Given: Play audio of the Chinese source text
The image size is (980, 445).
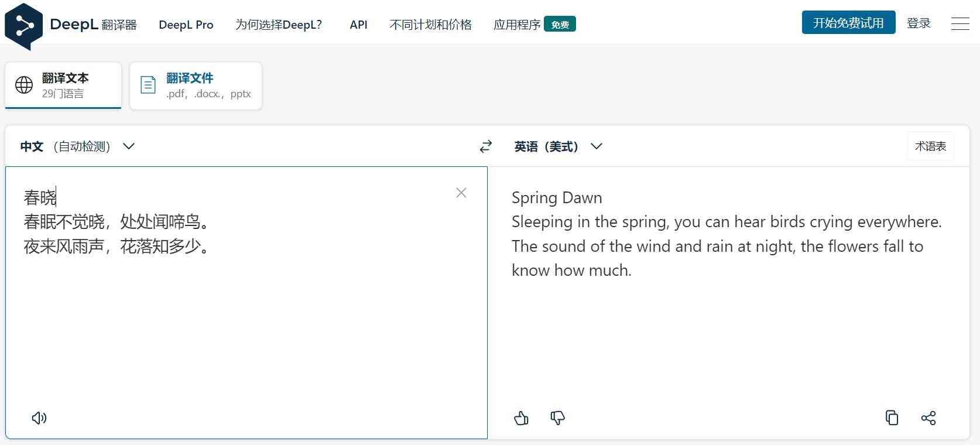Looking at the screenshot, I should 39,417.
